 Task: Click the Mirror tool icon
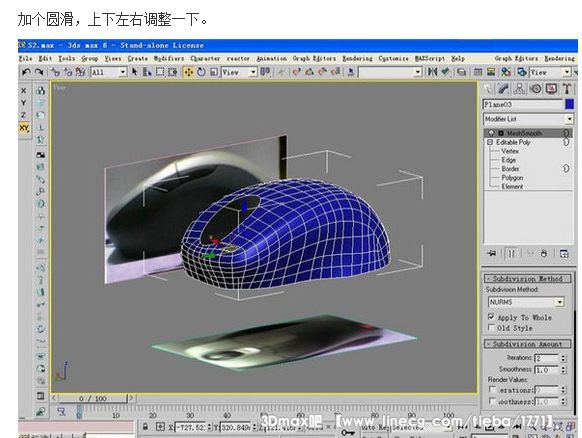tap(432, 72)
